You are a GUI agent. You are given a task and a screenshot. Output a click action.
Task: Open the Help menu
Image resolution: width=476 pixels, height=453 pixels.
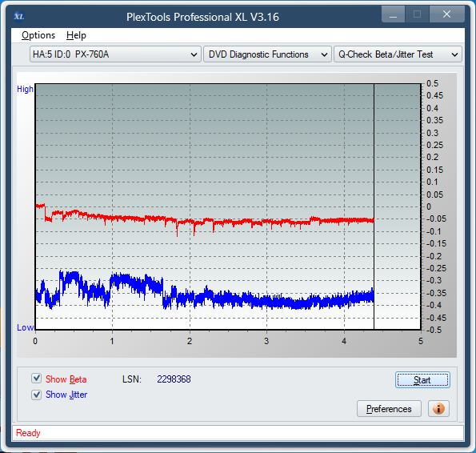click(x=76, y=35)
